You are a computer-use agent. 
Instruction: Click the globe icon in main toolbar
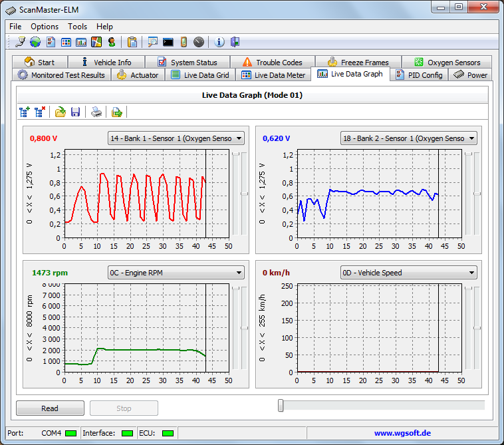tap(35, 42)
